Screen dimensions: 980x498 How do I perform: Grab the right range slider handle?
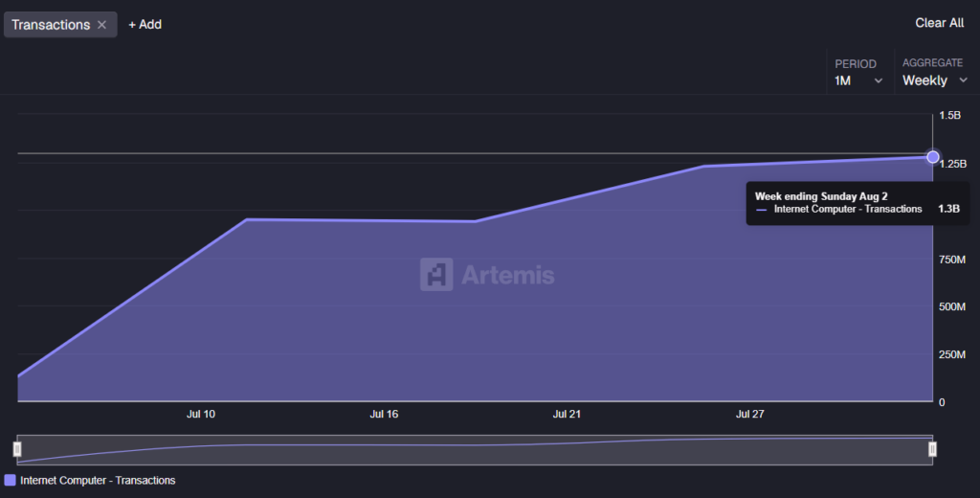point(932,448)
